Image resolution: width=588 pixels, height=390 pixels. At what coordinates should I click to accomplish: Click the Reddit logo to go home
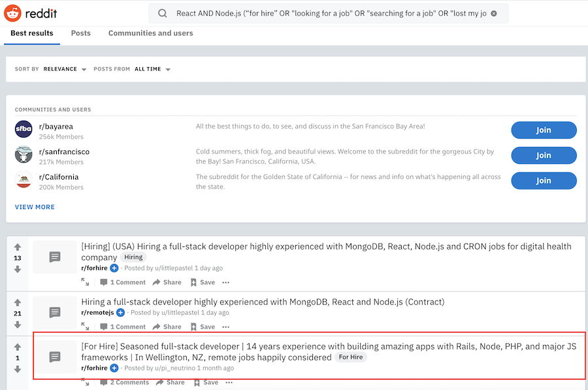(30, 14)
